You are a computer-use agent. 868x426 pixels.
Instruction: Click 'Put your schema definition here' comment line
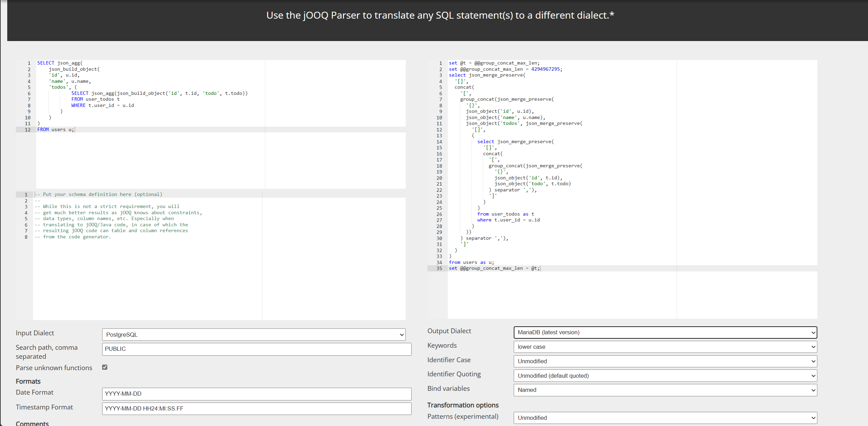coord(98,195)
